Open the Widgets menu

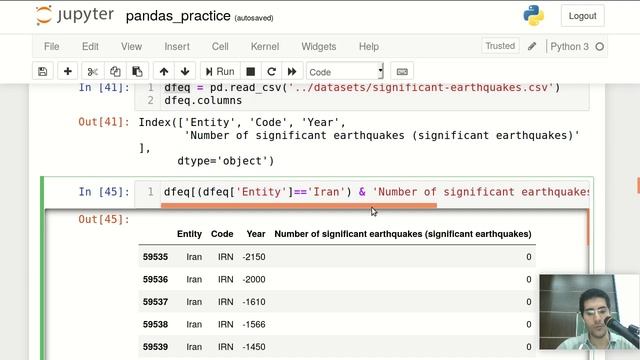[x=319, y=47]
